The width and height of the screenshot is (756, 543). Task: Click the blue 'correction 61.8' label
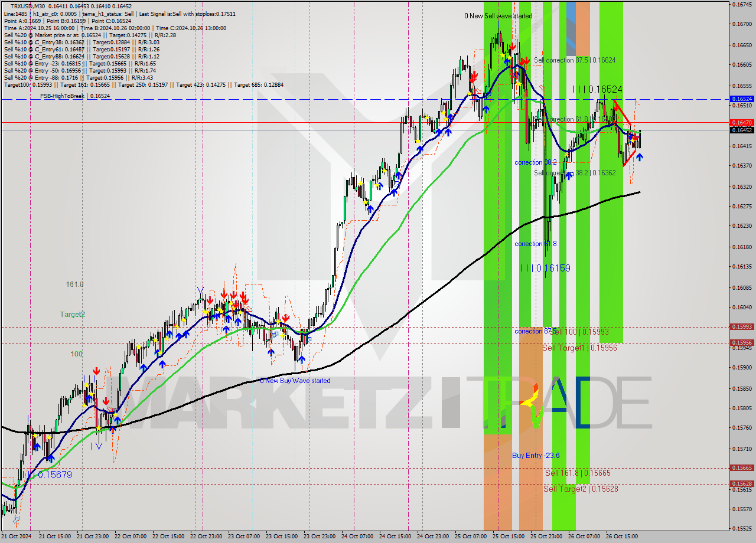coord(536,244)
